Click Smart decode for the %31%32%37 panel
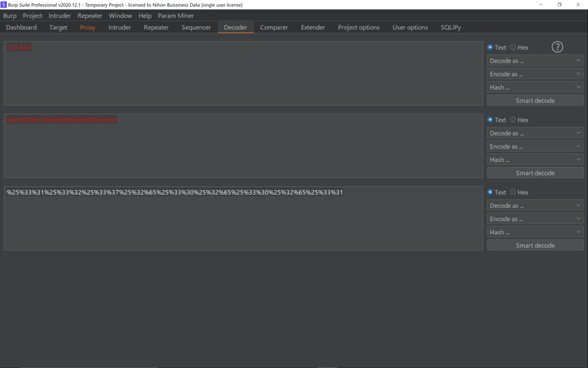The height and width of the screenshot is (368, 588). (x=535, y=173)
